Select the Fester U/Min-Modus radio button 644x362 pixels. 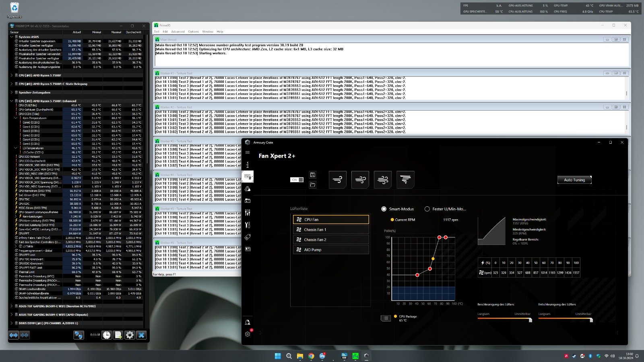click(427, 209)
